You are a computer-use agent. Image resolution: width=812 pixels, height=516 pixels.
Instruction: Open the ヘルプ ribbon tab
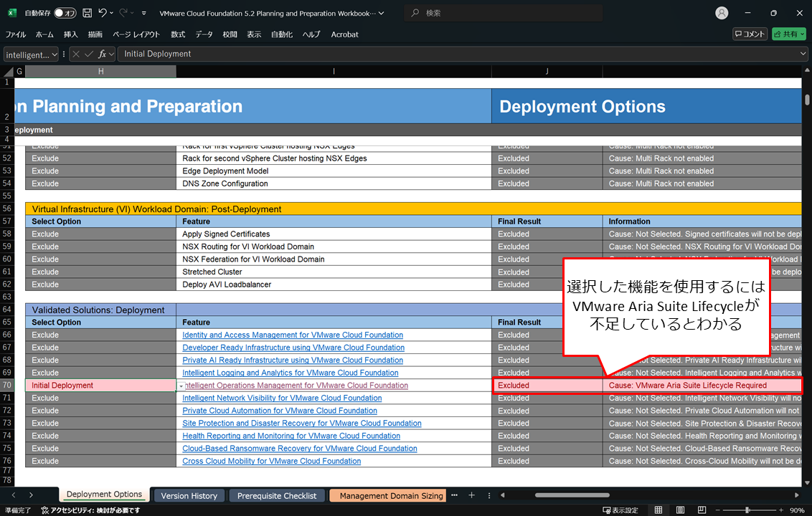pos(311,34)
